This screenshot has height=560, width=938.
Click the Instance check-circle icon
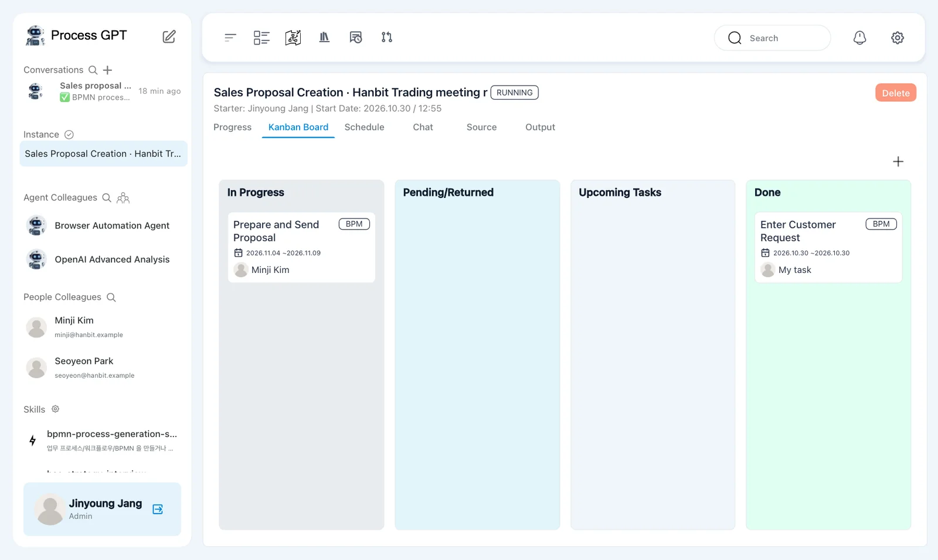coord(69,135)
